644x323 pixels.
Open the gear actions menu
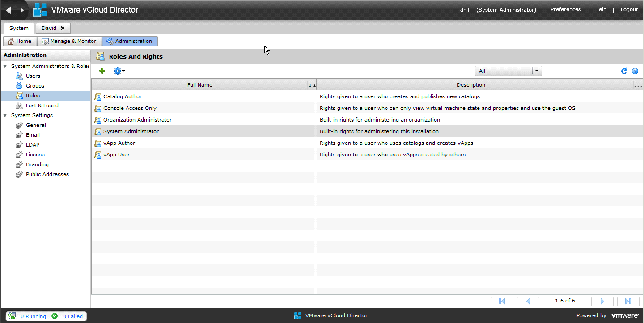point(119,71)
